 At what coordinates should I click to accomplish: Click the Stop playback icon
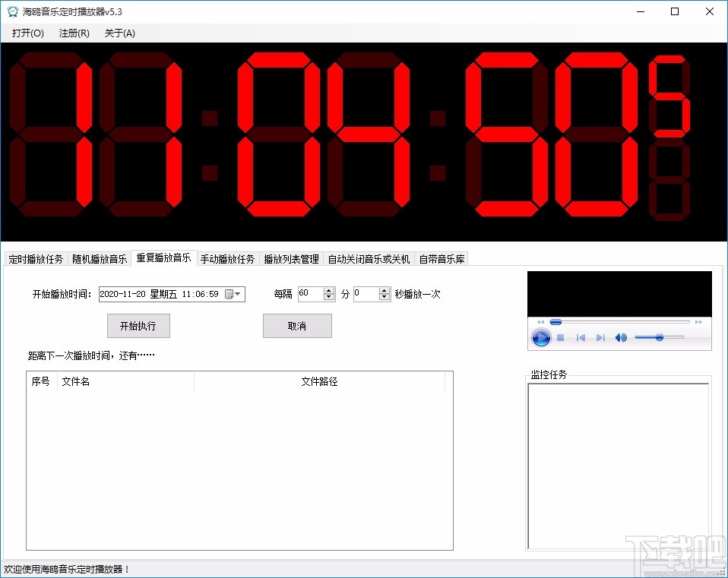(560, 336)
